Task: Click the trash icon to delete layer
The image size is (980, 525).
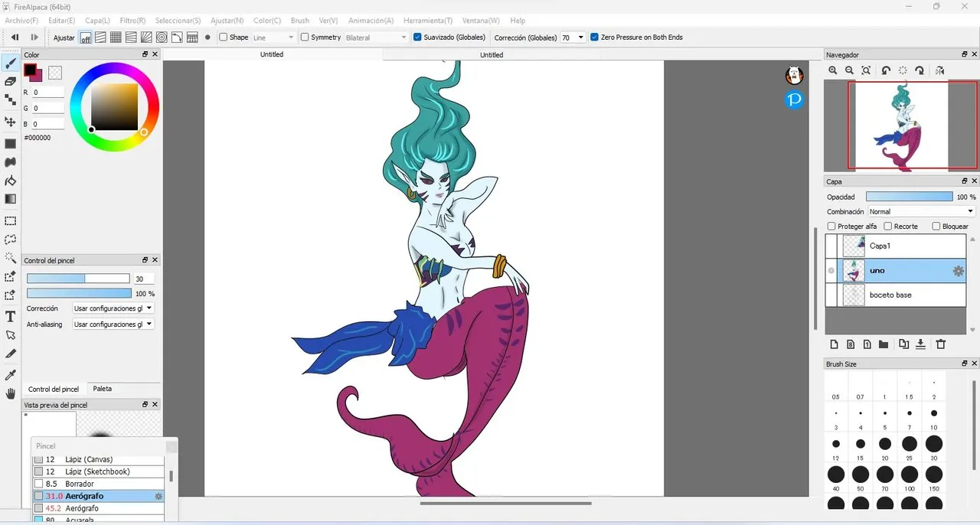Action: point(941,344)
